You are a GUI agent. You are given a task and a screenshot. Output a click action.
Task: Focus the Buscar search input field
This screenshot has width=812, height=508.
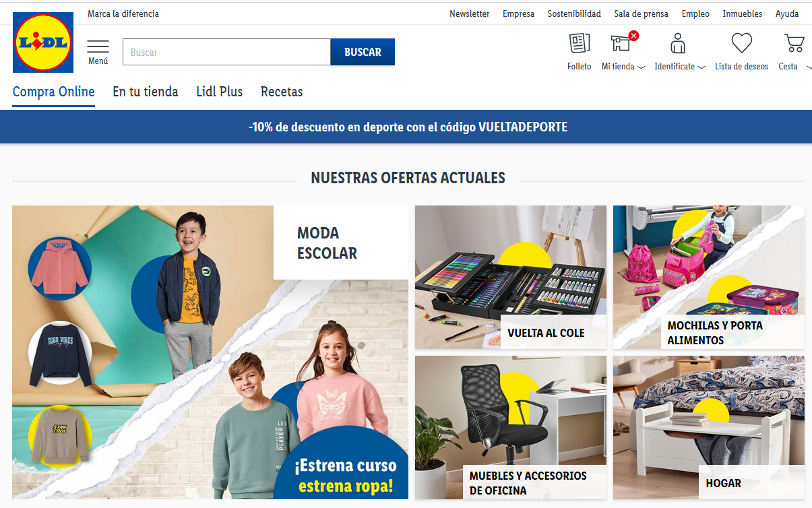coord(226,52)
